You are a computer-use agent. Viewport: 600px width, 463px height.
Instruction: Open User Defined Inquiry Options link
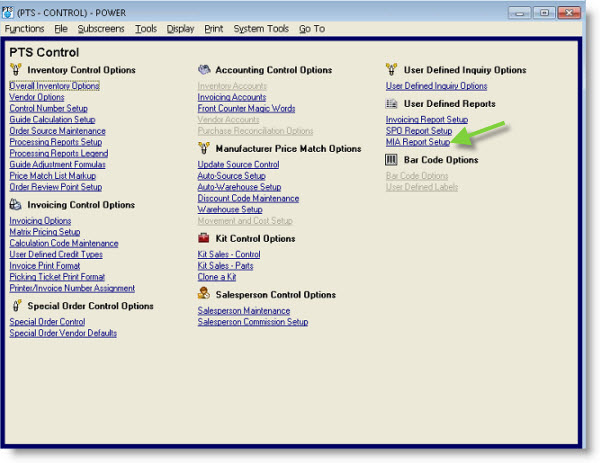coord(437,86)
